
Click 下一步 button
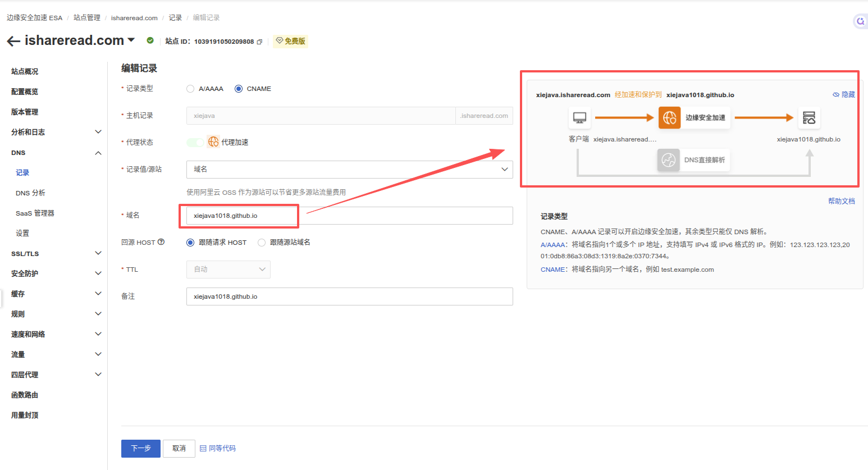coord(141,449)
